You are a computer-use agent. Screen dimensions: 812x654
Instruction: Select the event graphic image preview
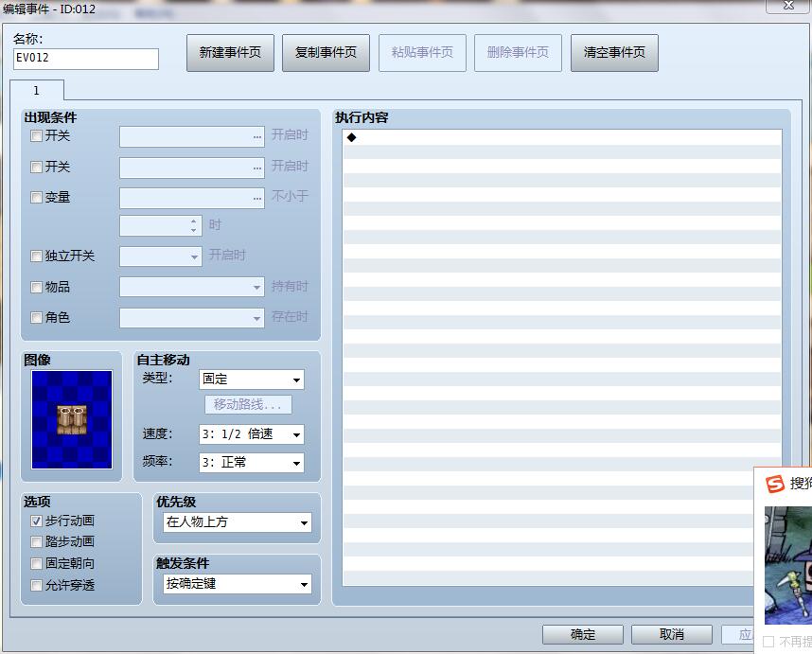[72, 419]
